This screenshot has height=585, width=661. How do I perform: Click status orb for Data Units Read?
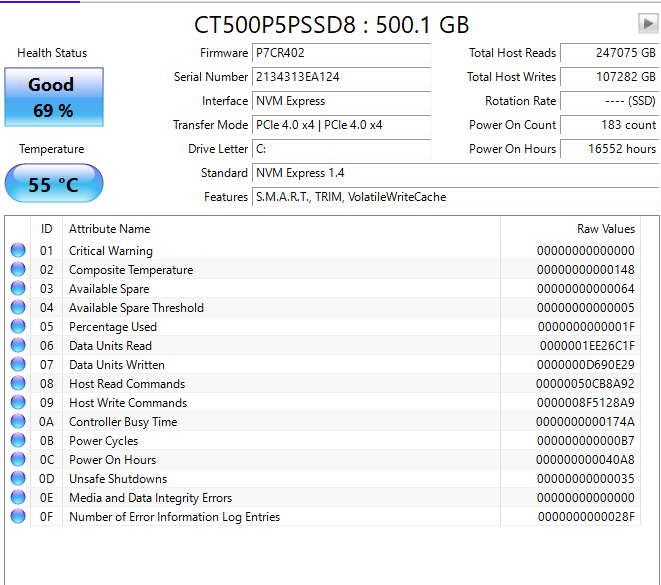tap(18, 345)
